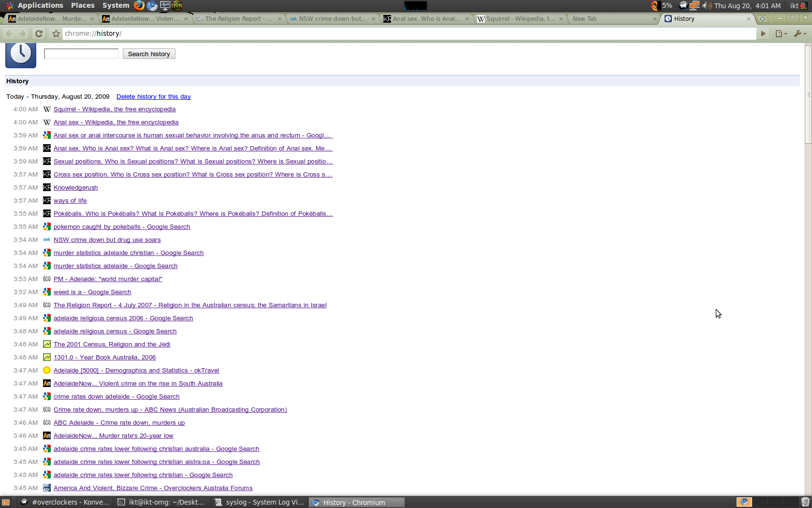Viewport: 812px width, 508px height.
Task: Click the browser forward arrow button
Action: coord(22,33)
